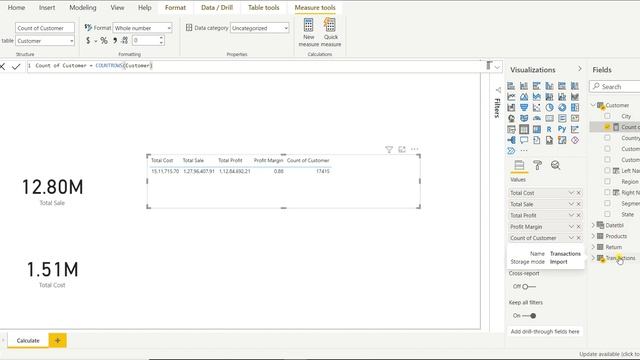The image size is (640, 360).
Task: Expand the Datetbl table
Action: click(593, 225)
